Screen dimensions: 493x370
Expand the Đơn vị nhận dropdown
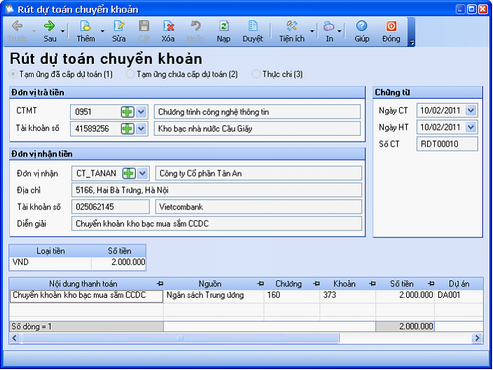tap(143, 173)
